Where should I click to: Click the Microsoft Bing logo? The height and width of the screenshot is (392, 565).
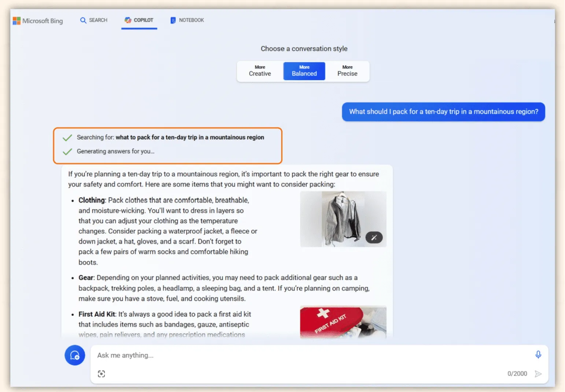tap(38, 21)
